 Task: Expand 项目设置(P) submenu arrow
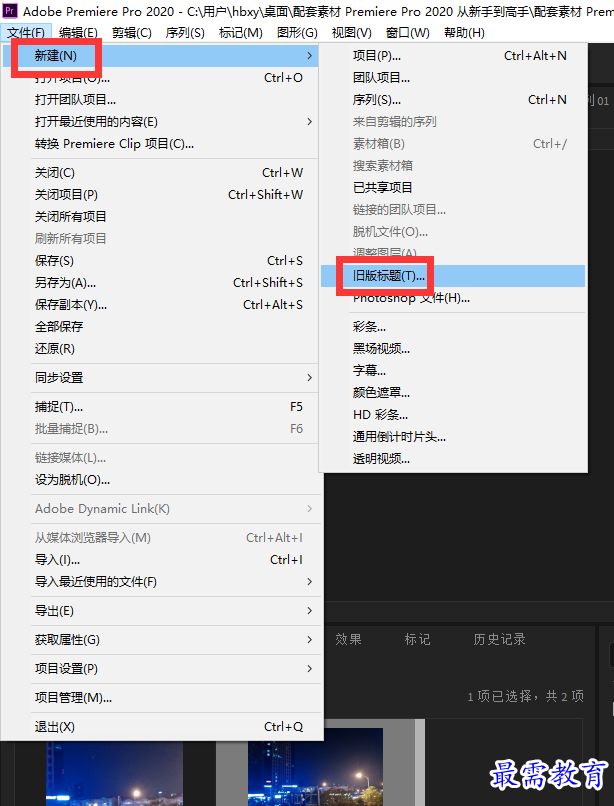click(309, 669)
